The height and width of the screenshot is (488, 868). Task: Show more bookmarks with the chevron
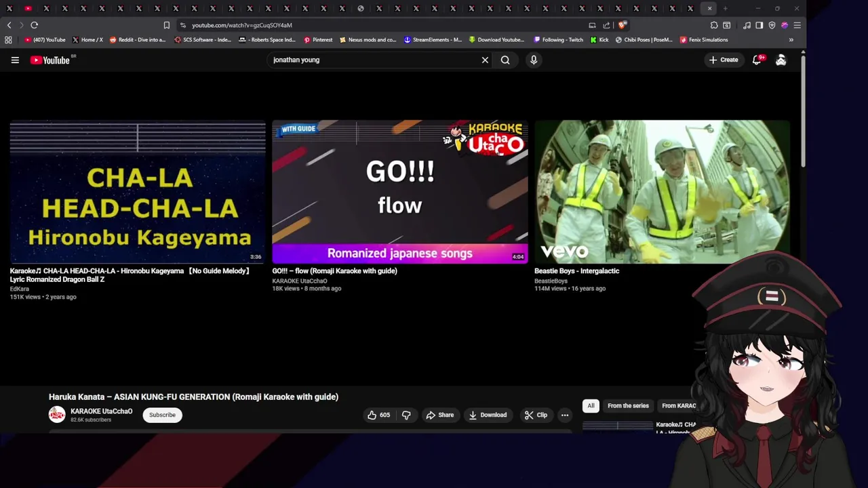(791, 40)
